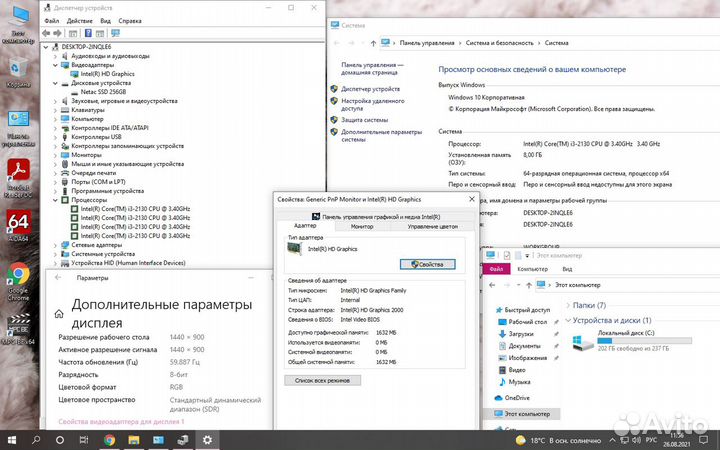The width and height of the screenshot is (720, 450).
Task: Open the Панель управления графикой и медиа Intel(R) tab
Action: (376, 217)
